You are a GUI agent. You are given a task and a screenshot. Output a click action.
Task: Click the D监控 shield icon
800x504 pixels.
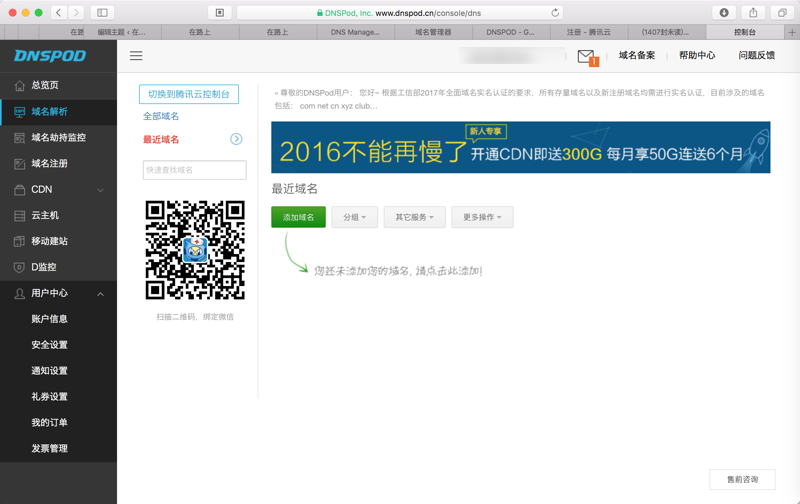click(x=19, y=267)
